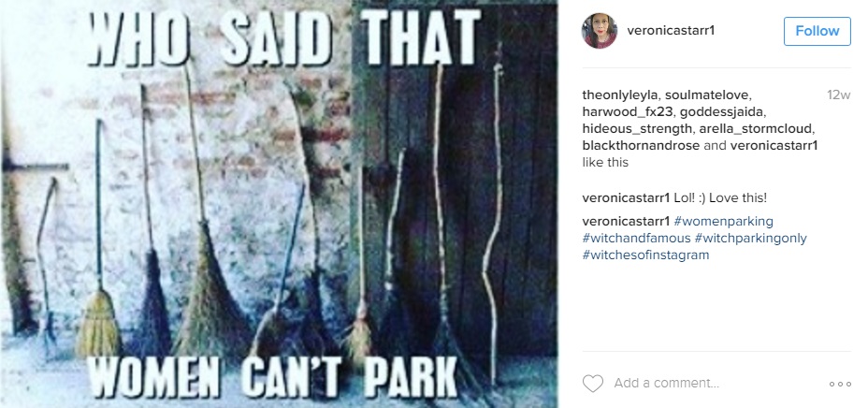Open the #witchesofinstagram hashtag
The width and height of the screenshot is (868, 408).
coord(645,255)
